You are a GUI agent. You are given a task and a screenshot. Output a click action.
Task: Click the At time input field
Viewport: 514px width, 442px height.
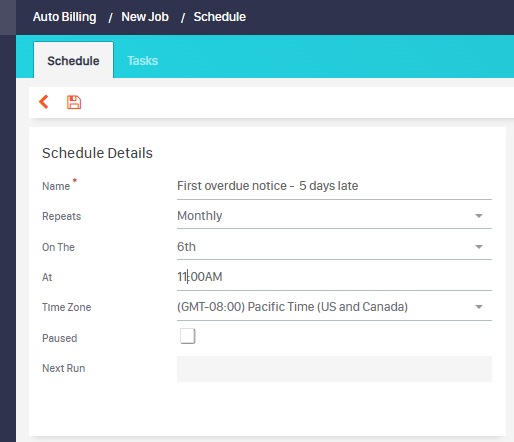(334, 277)
